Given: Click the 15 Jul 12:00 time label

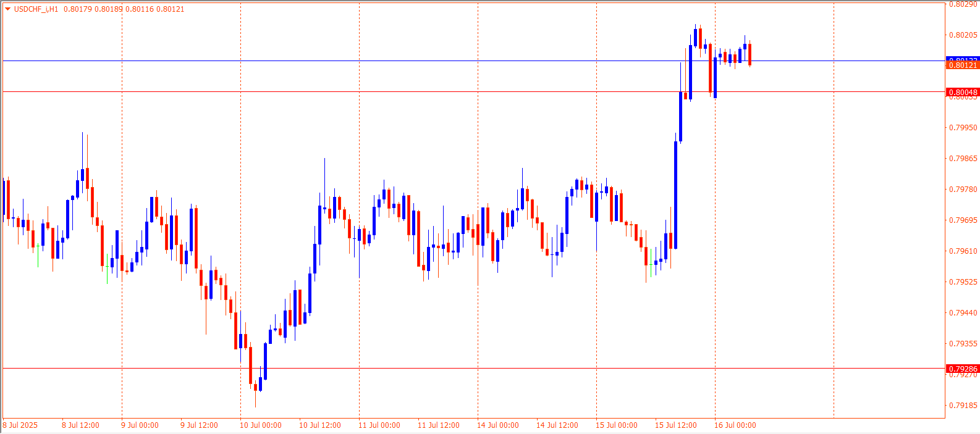Looking at the screenshot, I should tap(676, 425).
